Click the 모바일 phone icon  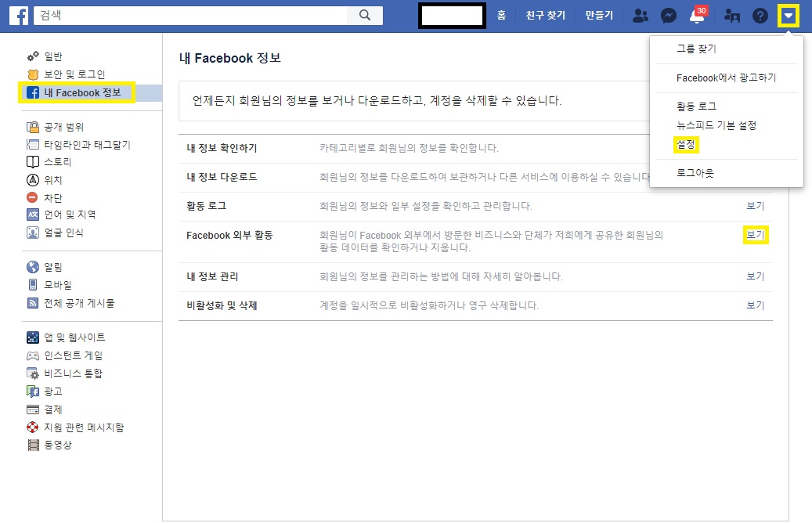(33, 284)
